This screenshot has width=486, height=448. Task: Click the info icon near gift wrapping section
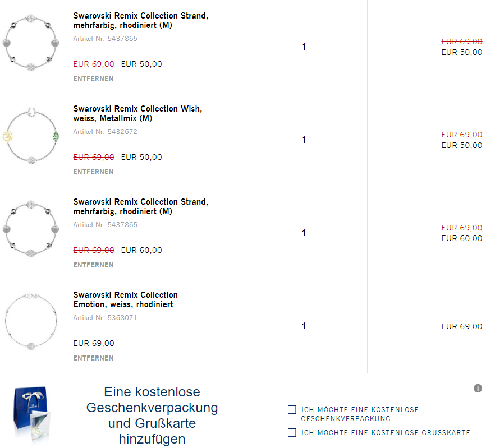point(478,388)
